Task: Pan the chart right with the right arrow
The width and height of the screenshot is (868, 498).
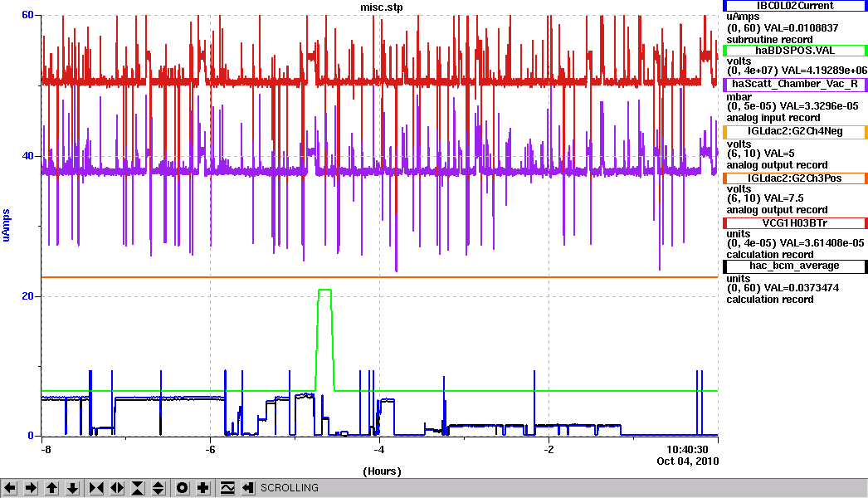Action: point(32,488)
